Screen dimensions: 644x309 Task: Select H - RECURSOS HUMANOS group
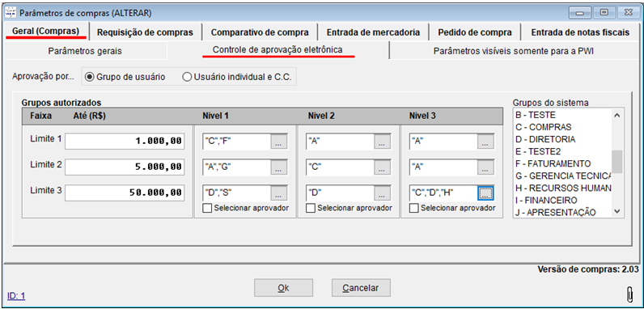click(563, 188)
